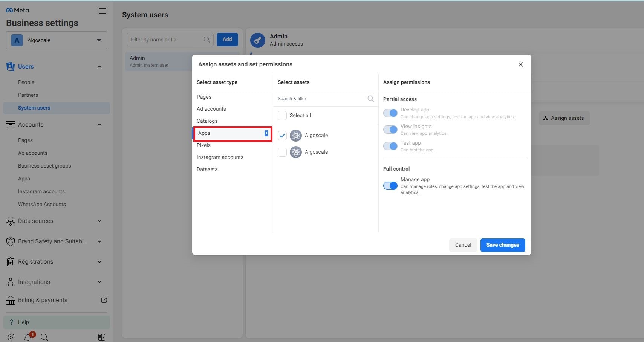Click the Integrations icon

(11, 282)
